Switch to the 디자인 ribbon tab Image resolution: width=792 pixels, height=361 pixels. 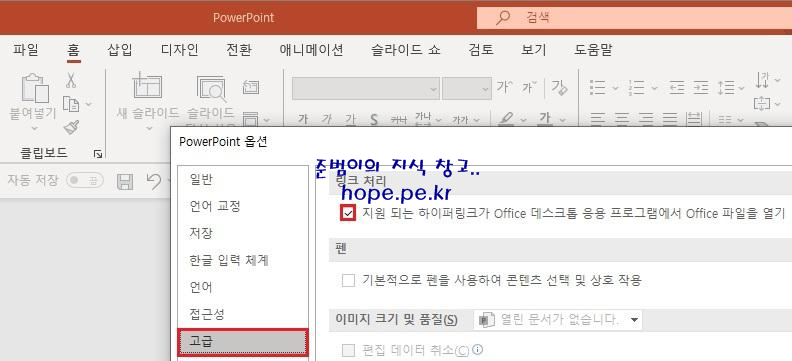[x=179, y=49]
